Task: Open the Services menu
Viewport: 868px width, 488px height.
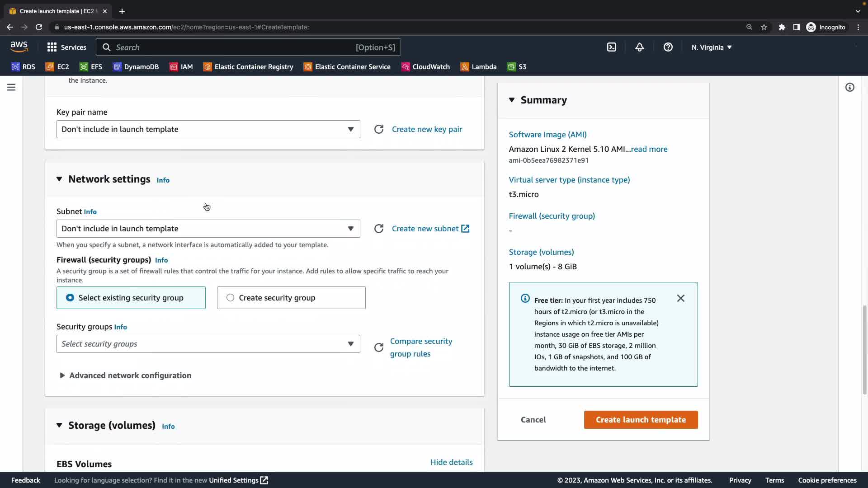Action: coord(66,47)
